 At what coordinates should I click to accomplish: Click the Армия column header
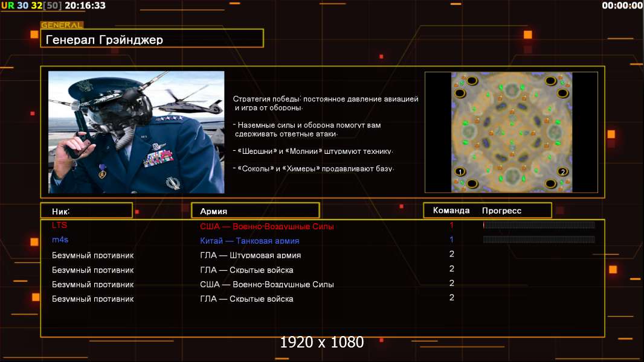214,211
